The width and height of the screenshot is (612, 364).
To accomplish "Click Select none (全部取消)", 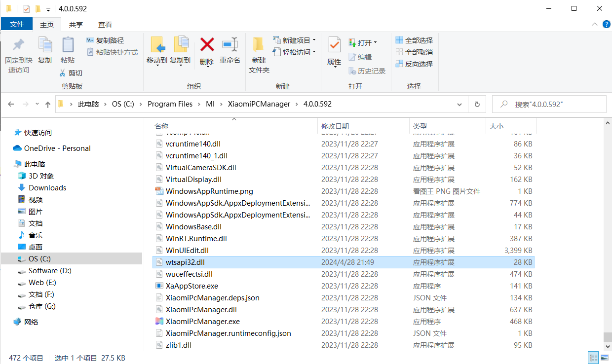I will click(414, 52).
